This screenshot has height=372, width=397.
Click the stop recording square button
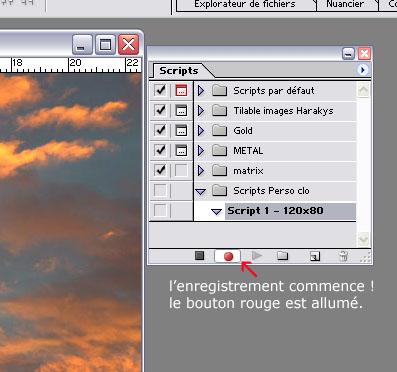coord(199,256)
